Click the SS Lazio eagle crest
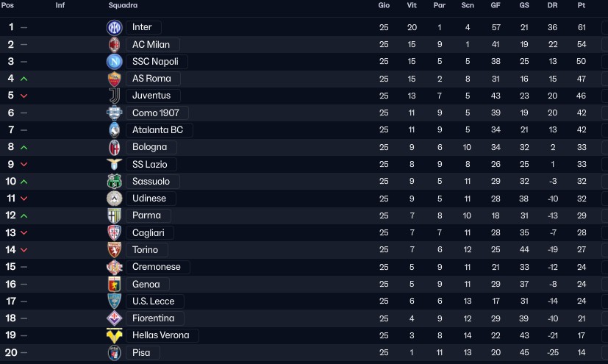The width and height of the screenshot is (608, 364). [114, 164]
